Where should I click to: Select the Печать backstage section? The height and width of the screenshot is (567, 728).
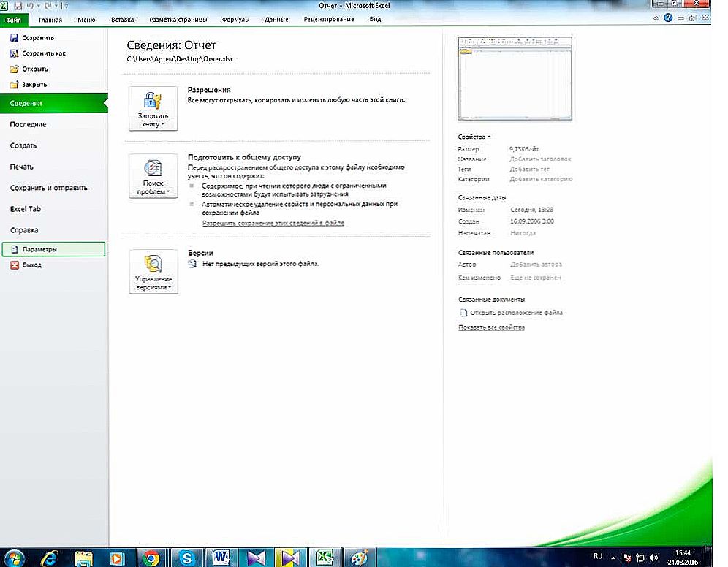22,167
